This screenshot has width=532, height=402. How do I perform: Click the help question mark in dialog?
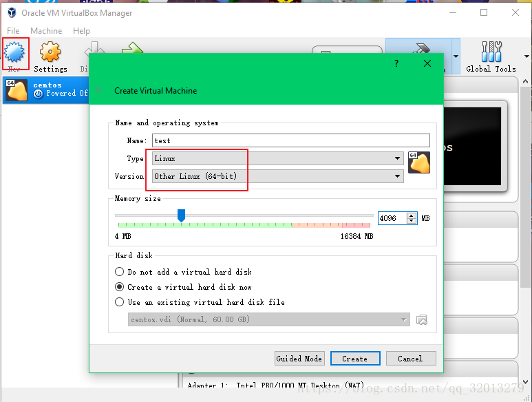[x=396, y=63]
